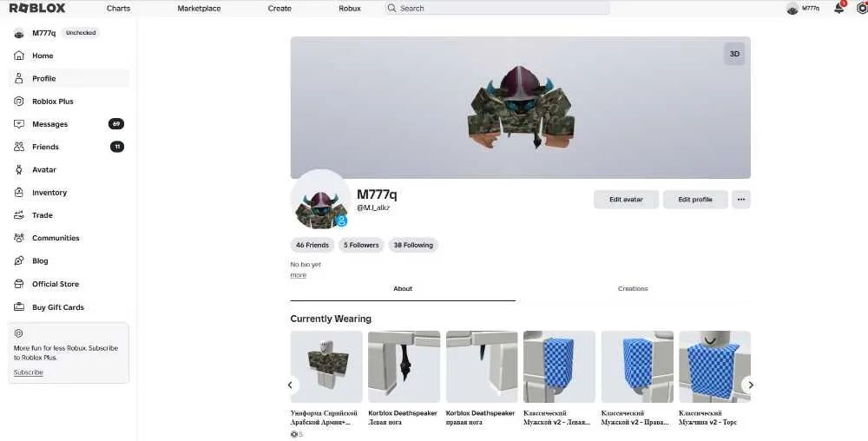Open the 38 Following pill
Viewport: 868px width, 441px height.
click(x=413, y=245)
